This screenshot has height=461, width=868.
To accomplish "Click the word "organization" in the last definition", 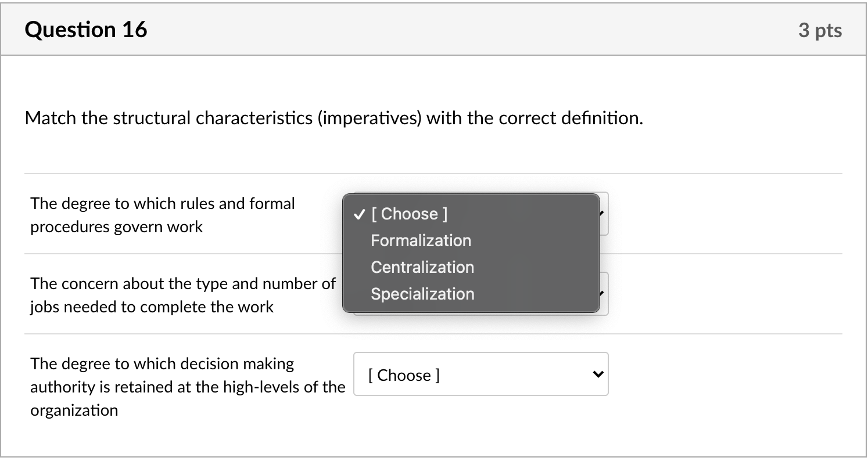I will tap(74, 410).
